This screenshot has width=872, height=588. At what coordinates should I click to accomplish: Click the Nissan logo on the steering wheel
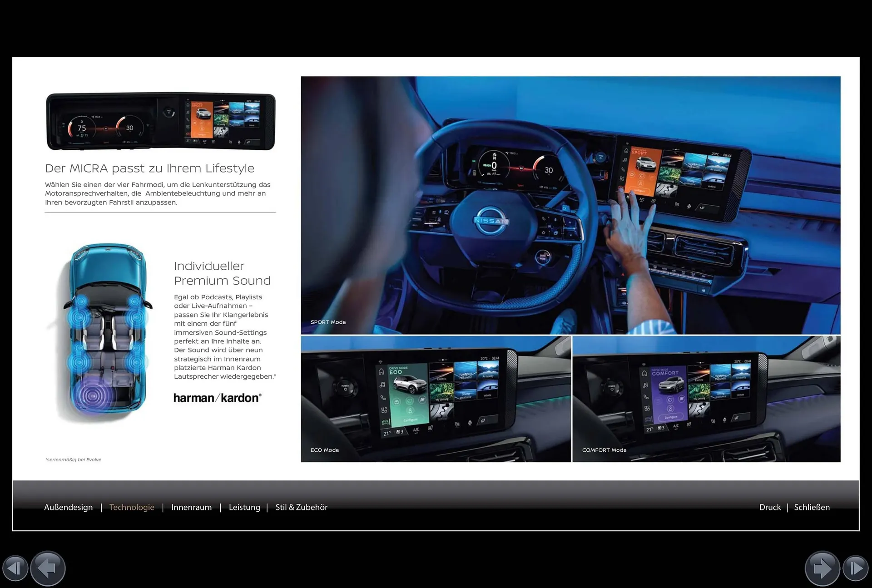pos(490,221)
